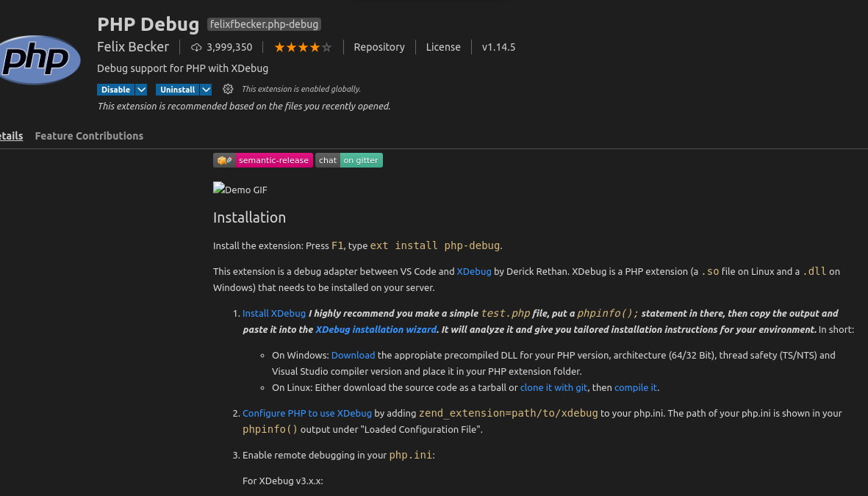Click the phpinfo() code in step 2
The image size is (868, 496).
270,429
